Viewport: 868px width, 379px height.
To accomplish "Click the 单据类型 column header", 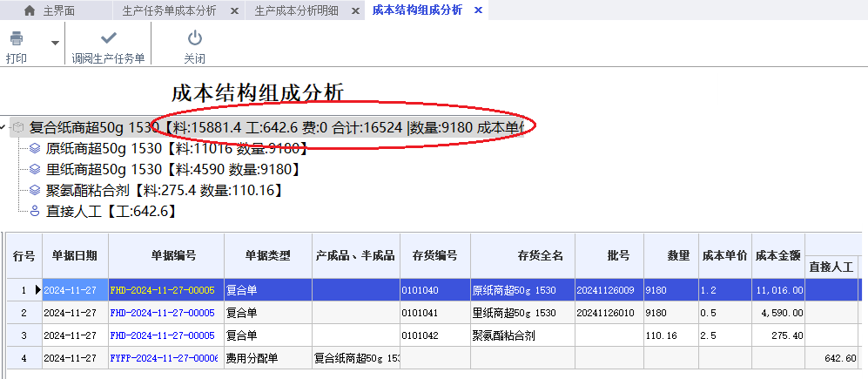I will 268,256.
